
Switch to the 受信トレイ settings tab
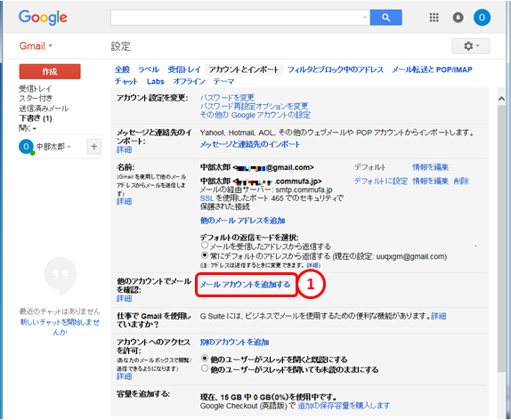click(x=184, y=69)
